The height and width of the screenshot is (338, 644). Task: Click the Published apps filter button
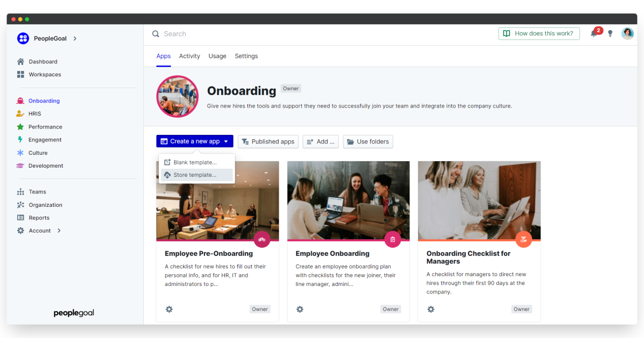click(268, 141)
